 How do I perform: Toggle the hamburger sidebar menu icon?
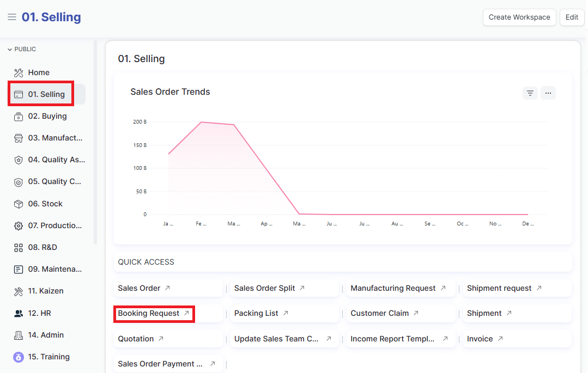tap(11, 17)
